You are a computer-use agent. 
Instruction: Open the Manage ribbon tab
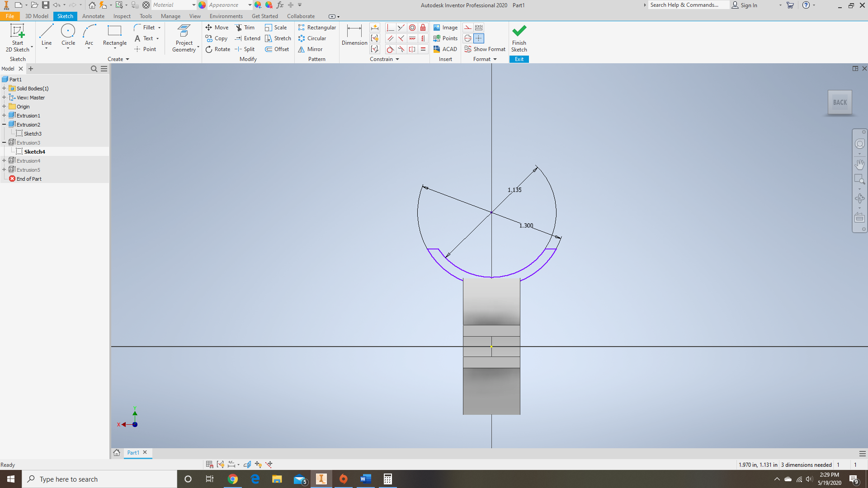click(x=170, y=16)
